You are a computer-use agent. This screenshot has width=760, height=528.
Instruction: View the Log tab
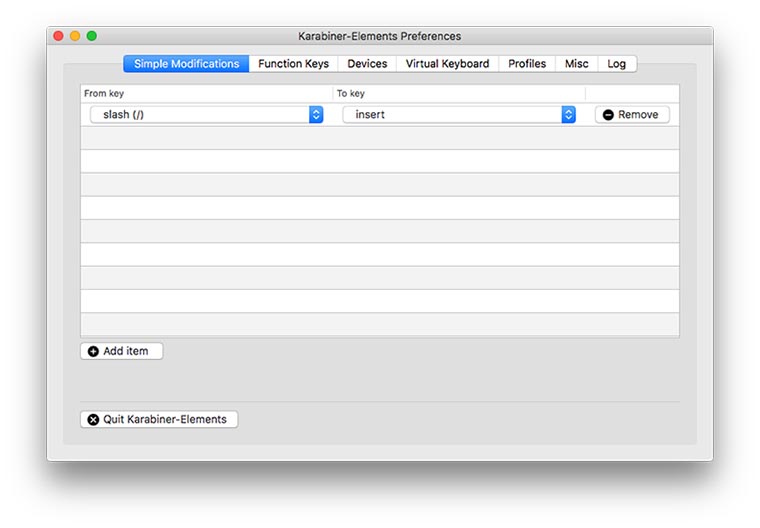pyautogui.click(x=617, y=64)
